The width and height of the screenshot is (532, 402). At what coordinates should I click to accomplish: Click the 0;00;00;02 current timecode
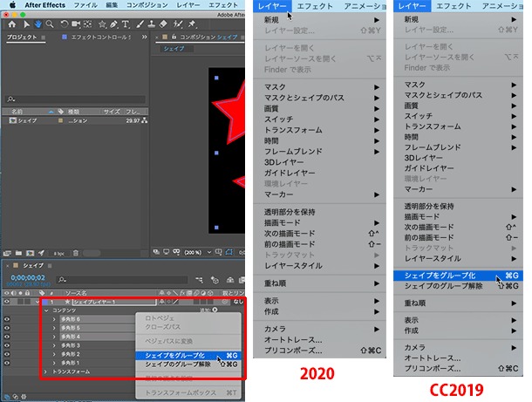click(28, 277)
